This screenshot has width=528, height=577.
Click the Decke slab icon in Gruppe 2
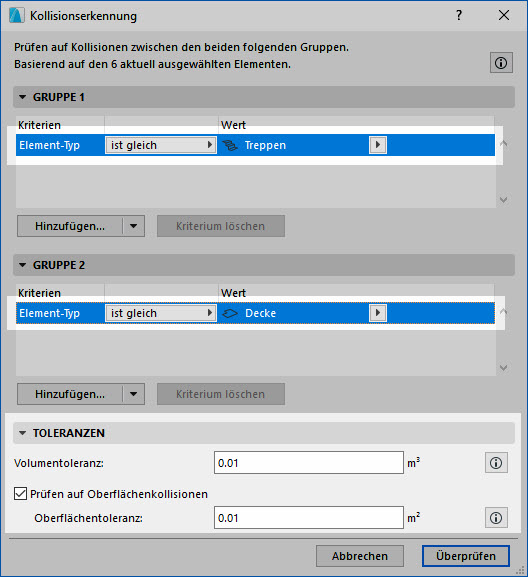pyautogui.click(x=230, y=313)
